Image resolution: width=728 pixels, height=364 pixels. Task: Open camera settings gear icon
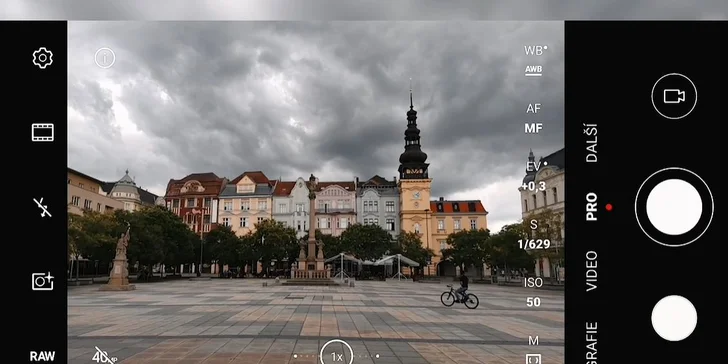tap(43, 58)
